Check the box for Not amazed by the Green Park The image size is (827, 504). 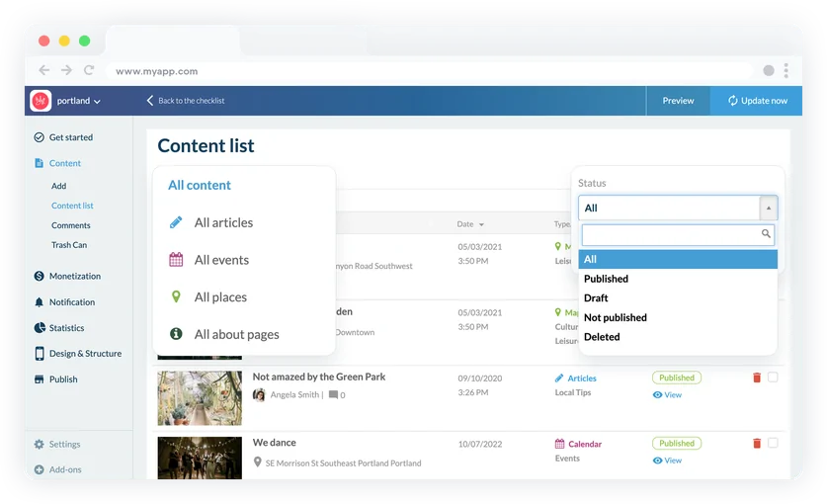[x=773, y=378]
